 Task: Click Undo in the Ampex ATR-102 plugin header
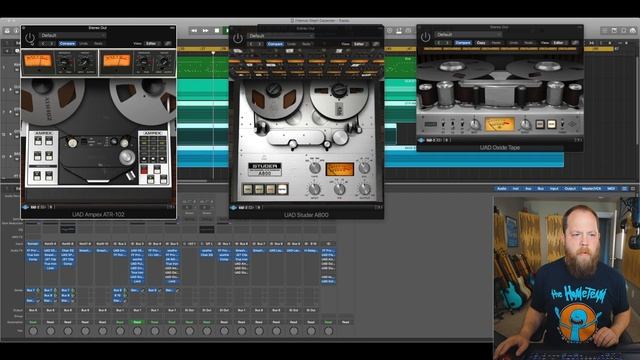(84, 43)
